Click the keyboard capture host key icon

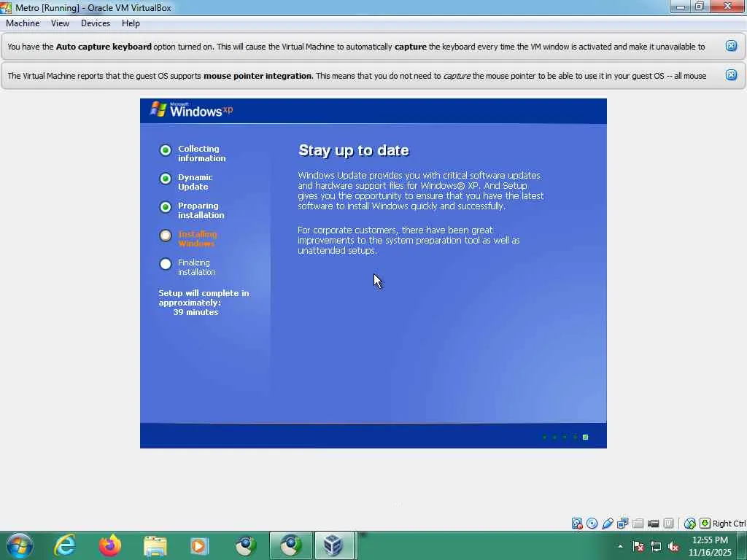point(705,524)
